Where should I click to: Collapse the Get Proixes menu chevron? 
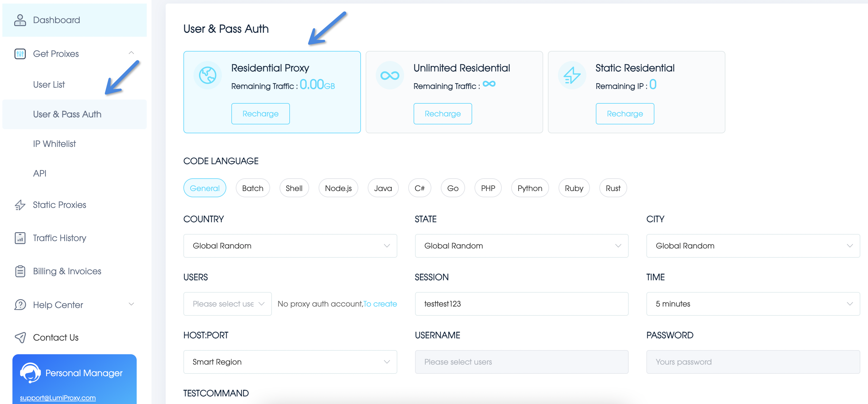(x=131, y=53)
